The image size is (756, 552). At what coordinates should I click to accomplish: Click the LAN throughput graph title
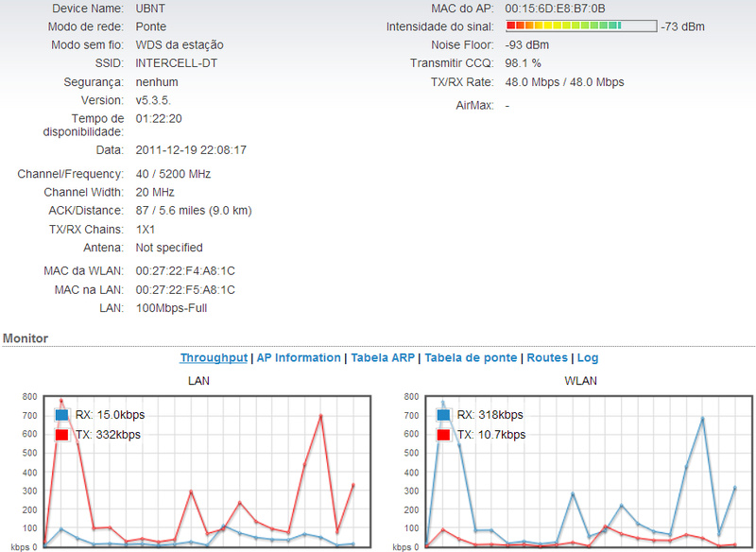coord(198,381)
